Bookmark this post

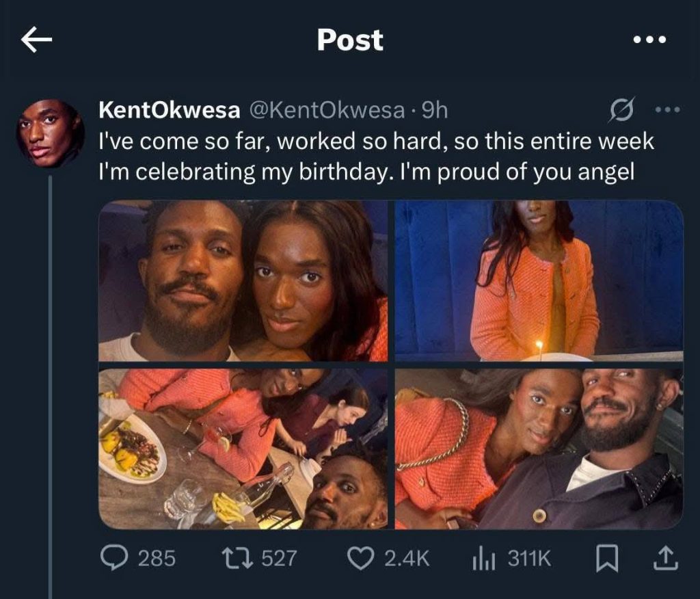point(608,559)
